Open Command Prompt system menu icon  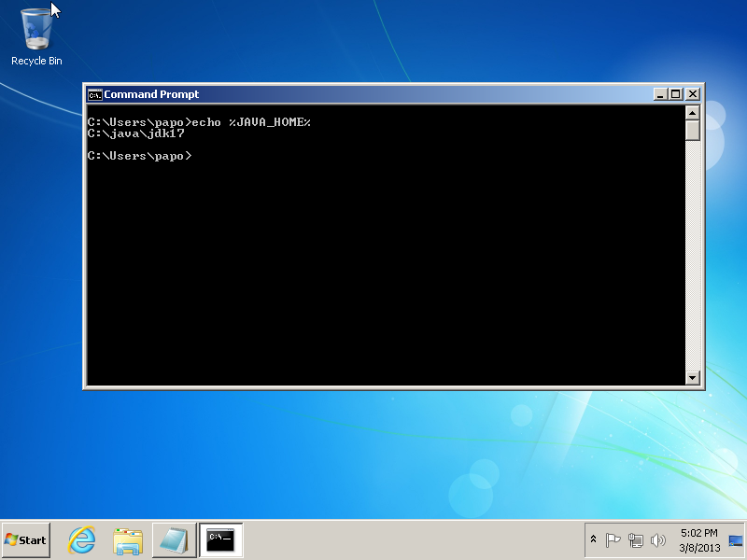[x=94, y=95]
